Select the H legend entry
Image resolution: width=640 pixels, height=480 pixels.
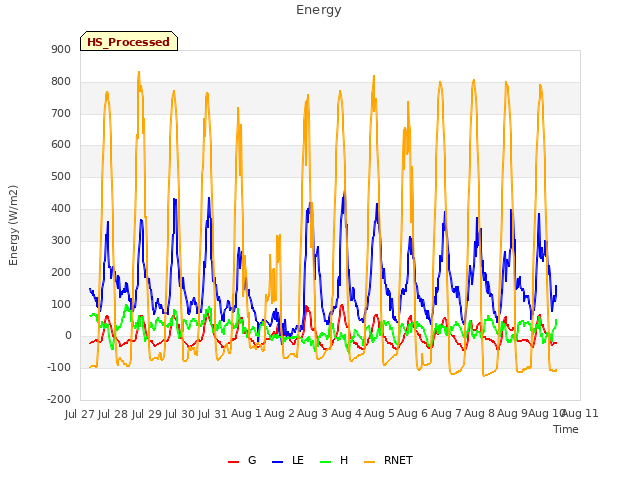coord(334,460)
